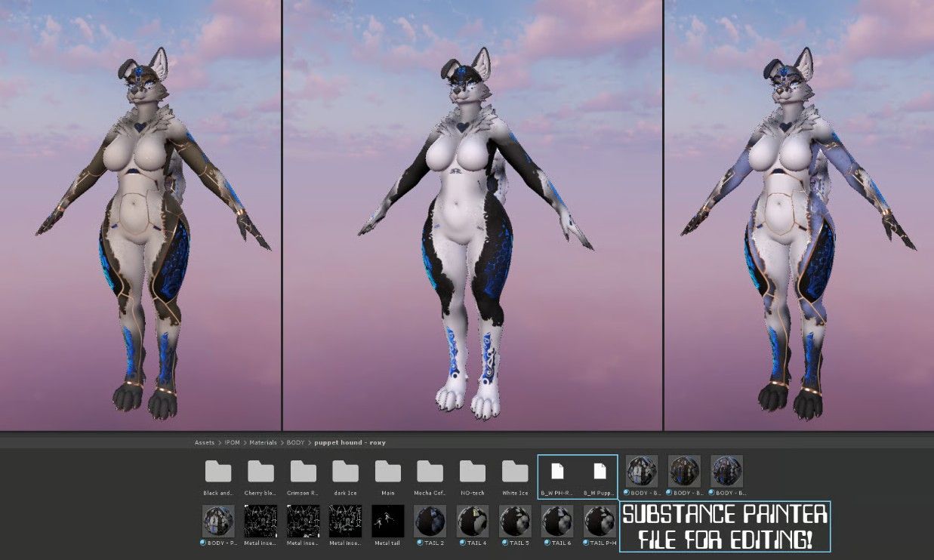The height and width of the screenshot is (560, 934).
Task: Go to IPOM in breadcrumb path
Action: pos(232,442)
